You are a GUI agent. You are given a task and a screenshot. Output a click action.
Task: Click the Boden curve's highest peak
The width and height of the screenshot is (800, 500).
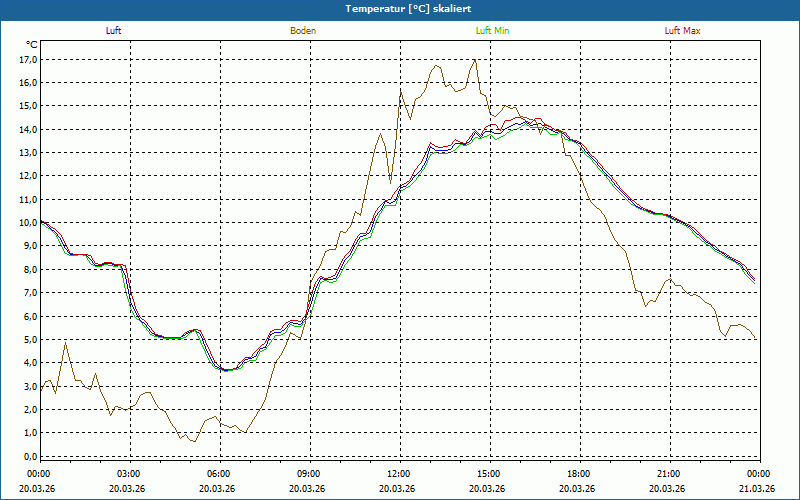coord(475,60)
